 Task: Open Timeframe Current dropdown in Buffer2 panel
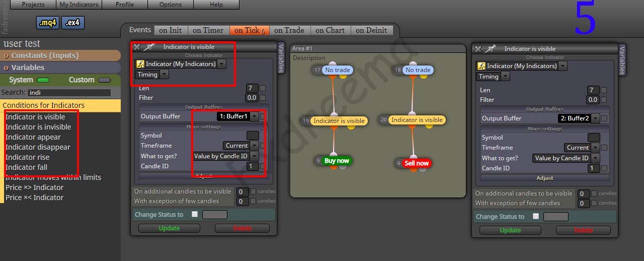[595, 148]
